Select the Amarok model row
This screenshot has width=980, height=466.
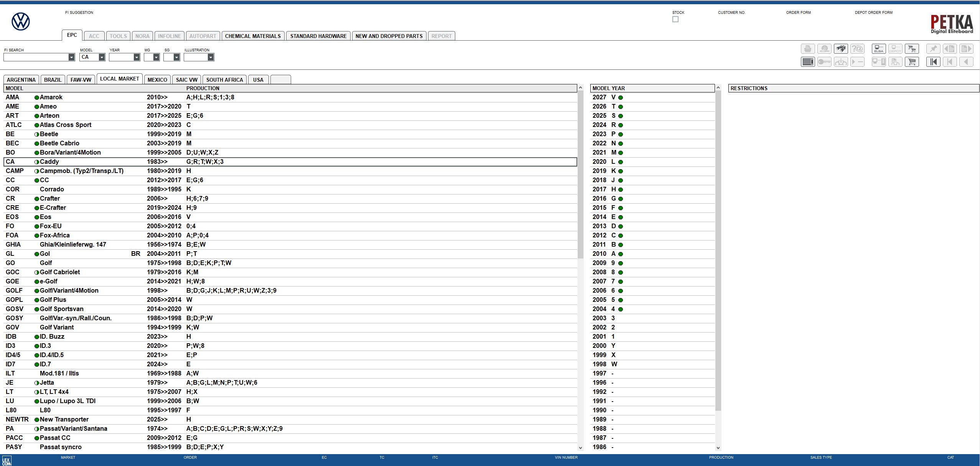click(290, 97)
